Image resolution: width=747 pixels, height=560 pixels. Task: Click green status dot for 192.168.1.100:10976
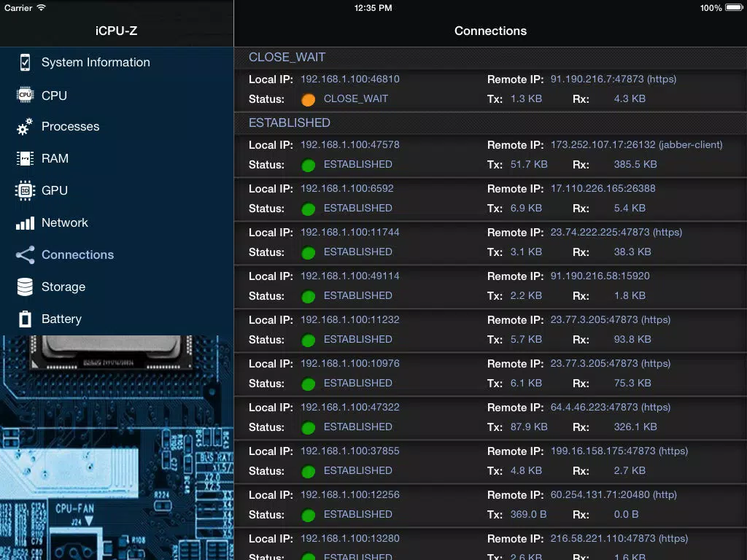309,384
